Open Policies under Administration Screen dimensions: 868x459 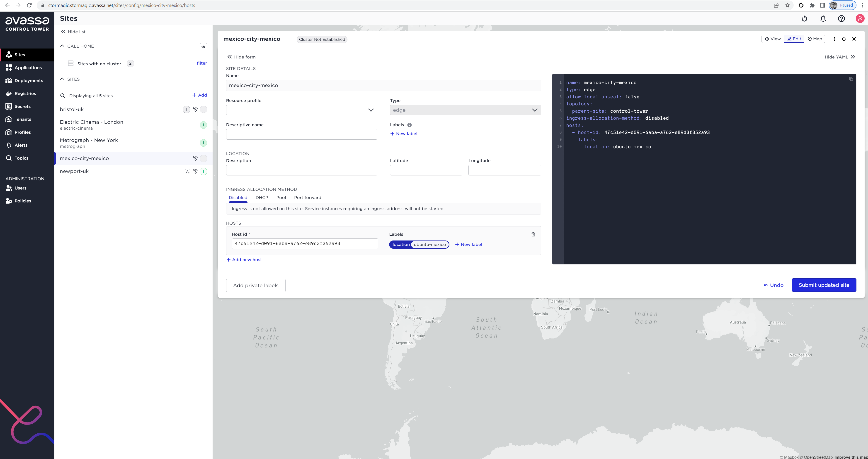[x=27, y=201]
